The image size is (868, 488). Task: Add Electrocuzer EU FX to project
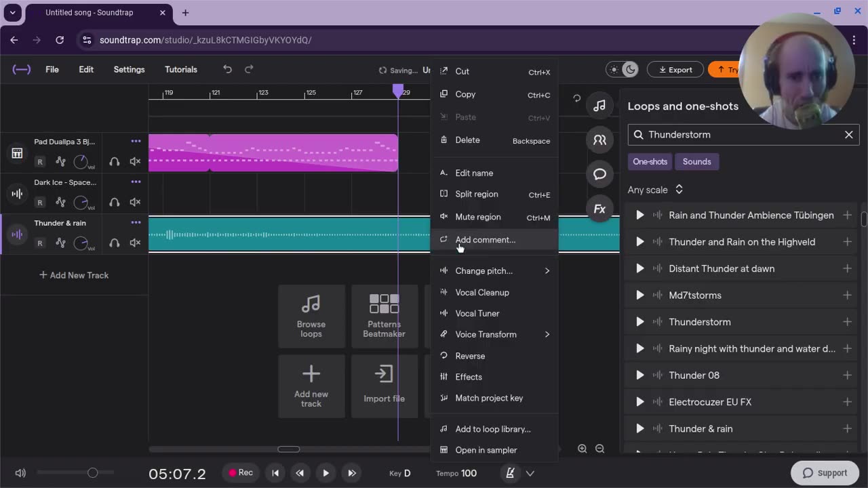click(847, 402)
